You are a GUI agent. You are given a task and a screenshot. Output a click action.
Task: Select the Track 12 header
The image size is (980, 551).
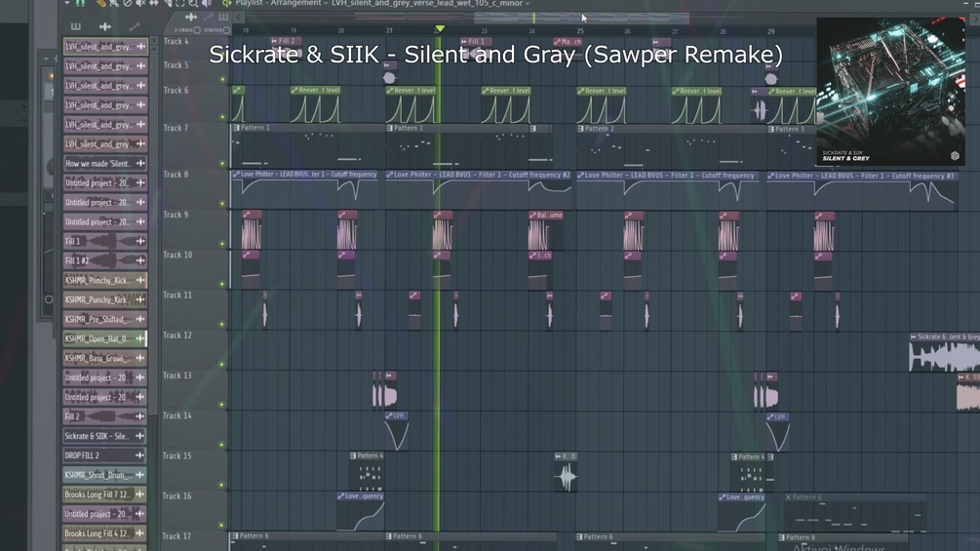[194, 348]
